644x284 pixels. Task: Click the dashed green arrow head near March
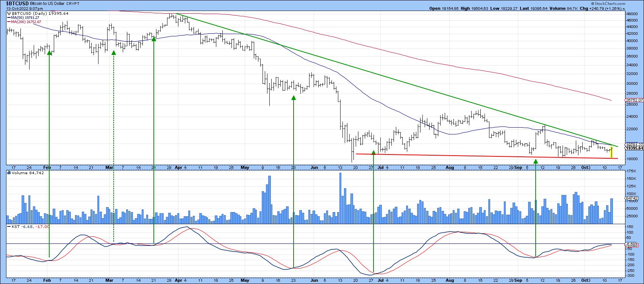(114, 52)
